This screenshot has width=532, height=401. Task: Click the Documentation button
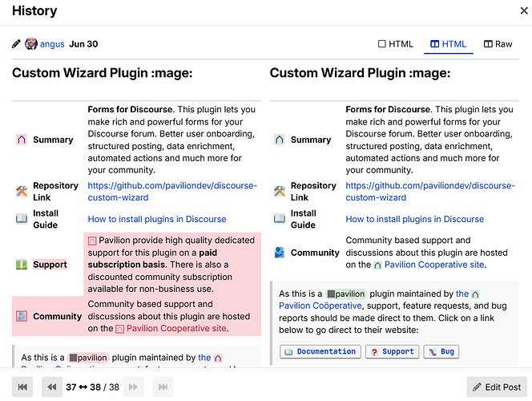point(320,352)
